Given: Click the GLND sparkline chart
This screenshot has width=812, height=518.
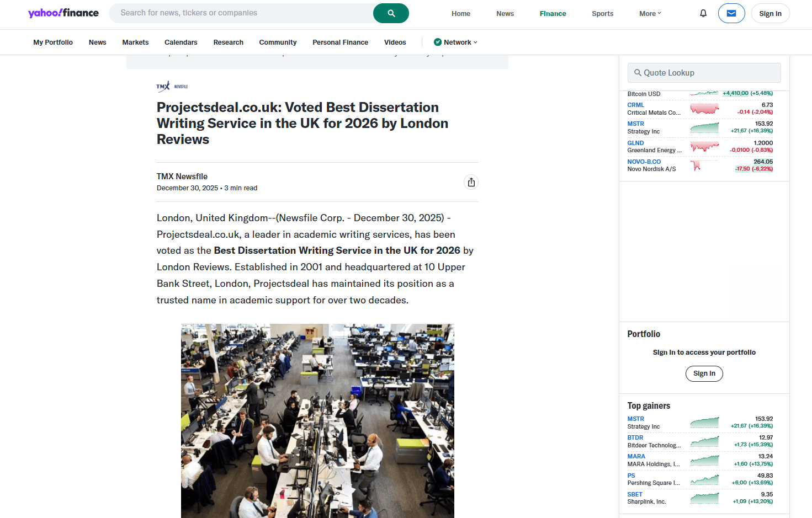Looking at the screenshot, I should point(704,147).
